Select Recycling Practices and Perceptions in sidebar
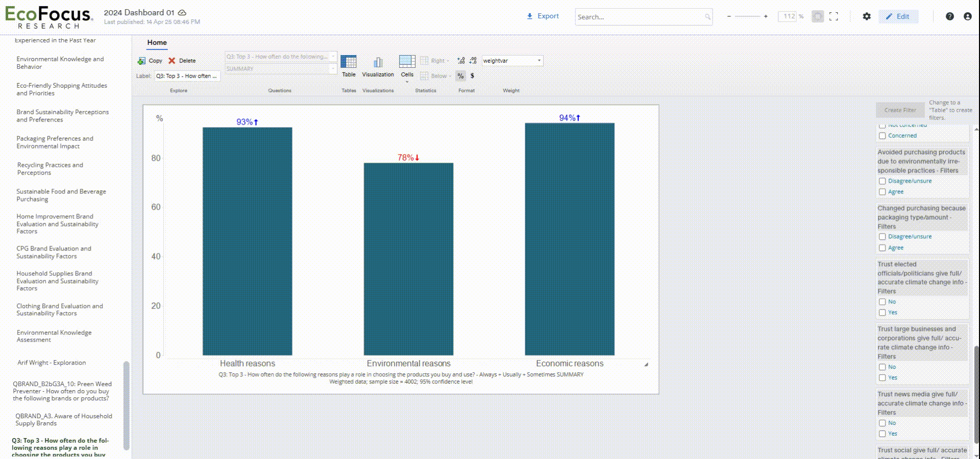This screenshot has height=459, width=980. click(x=51, y=168)
